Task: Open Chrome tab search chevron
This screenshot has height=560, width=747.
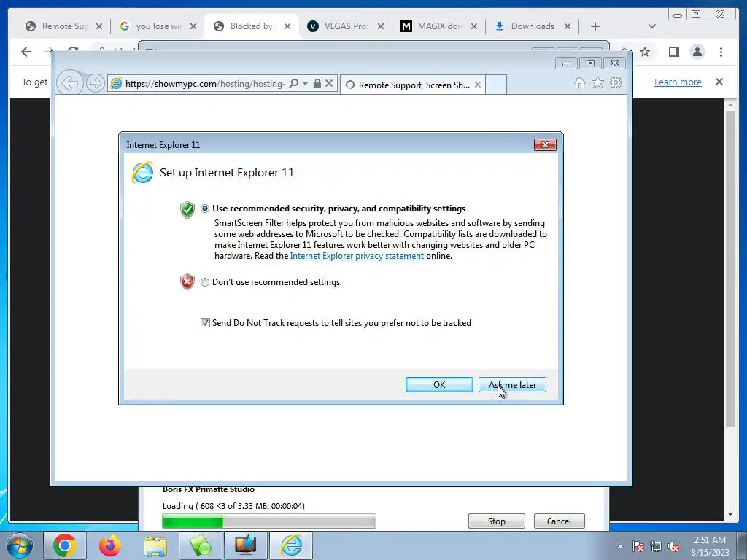Action: click(x=652, y=26)
